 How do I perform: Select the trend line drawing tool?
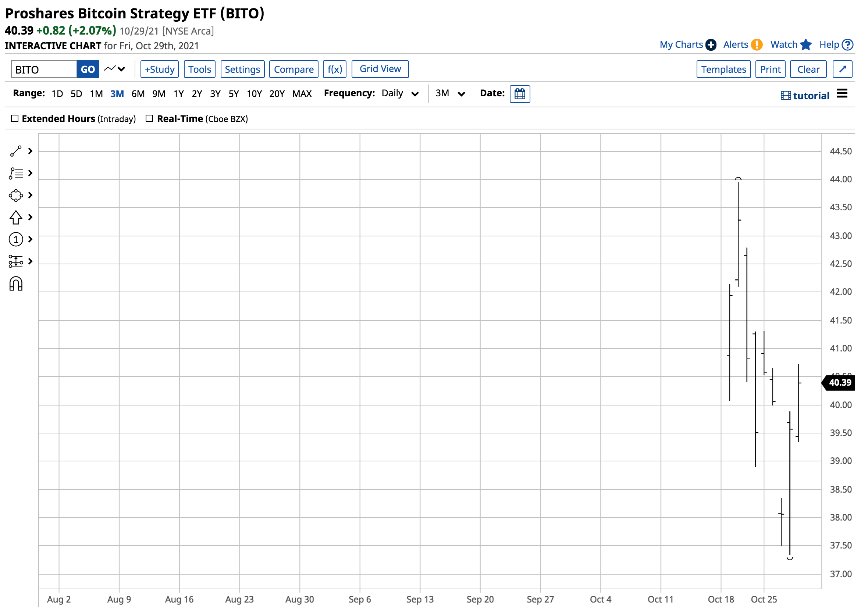point(16,151)
